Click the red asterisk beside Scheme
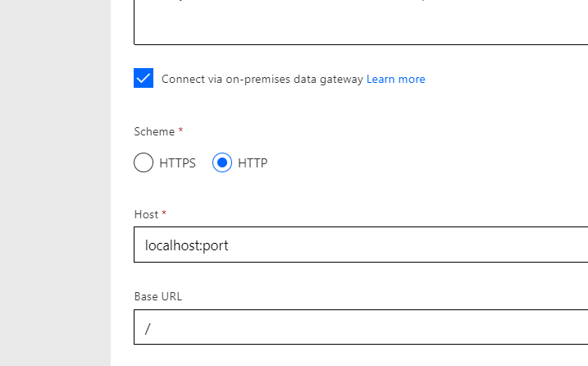 pos(180,130)
